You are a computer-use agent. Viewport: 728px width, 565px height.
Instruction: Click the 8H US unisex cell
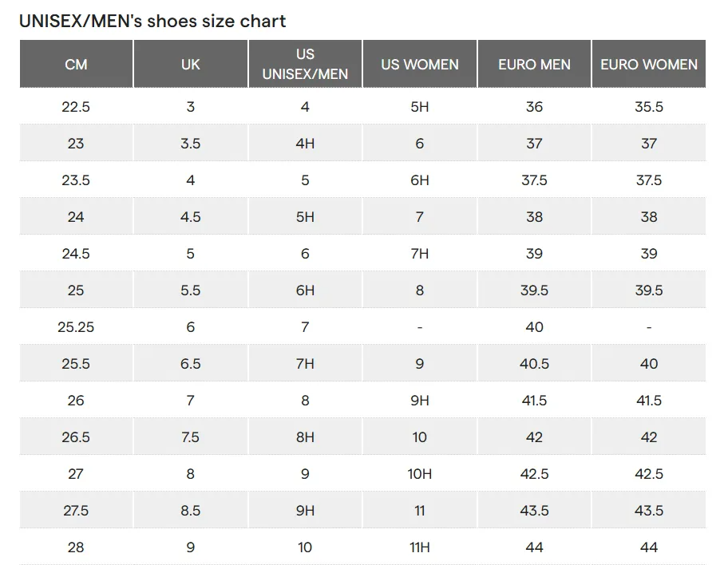pos(305,437)
